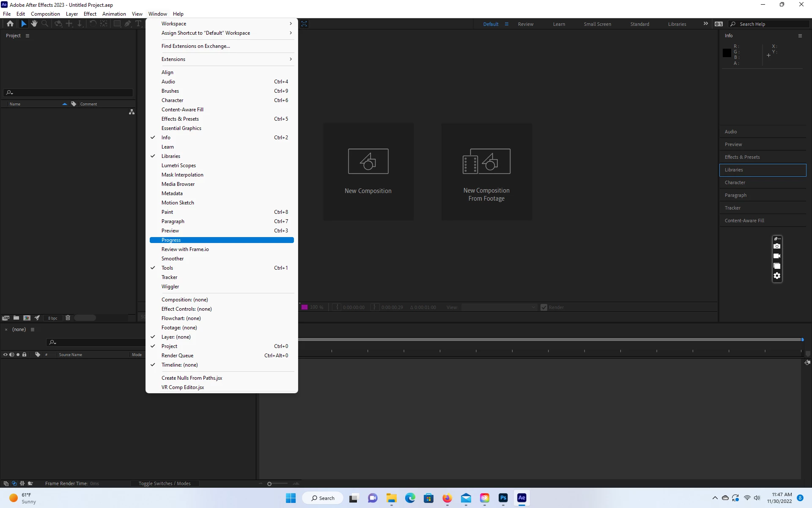Click the New Composition icon at Project panel bottom
This screenshot has width=812, height=508.
click(x=27, y=318)
